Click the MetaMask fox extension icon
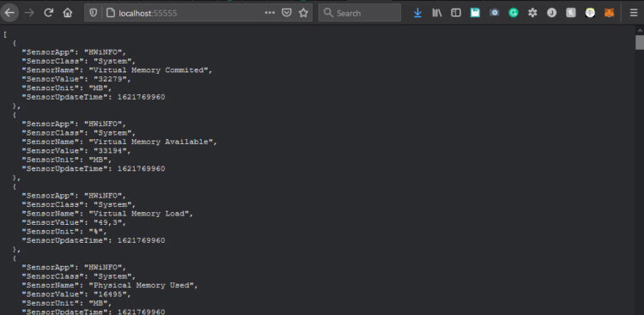This screenshot has width=644, height=315. tap(609, 13)
